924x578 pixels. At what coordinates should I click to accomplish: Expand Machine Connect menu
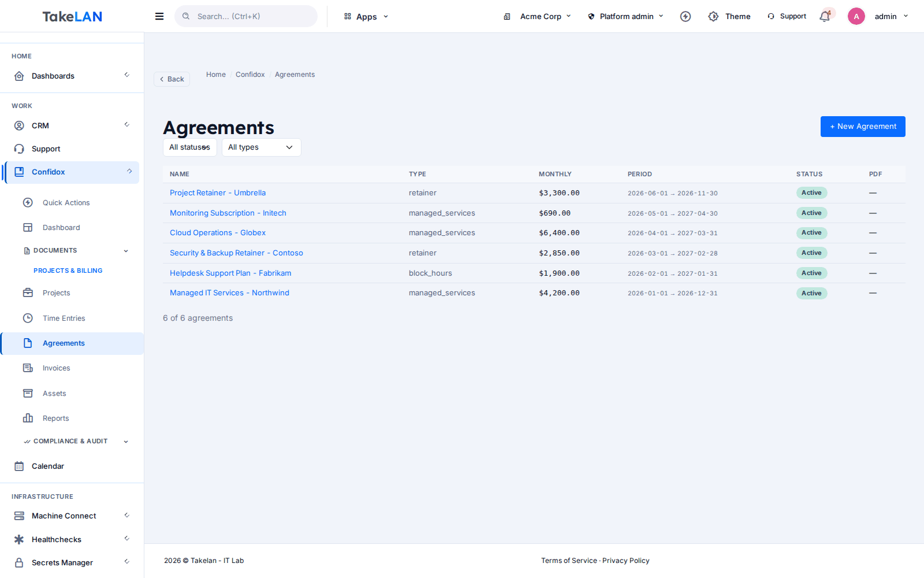[72, 516]
